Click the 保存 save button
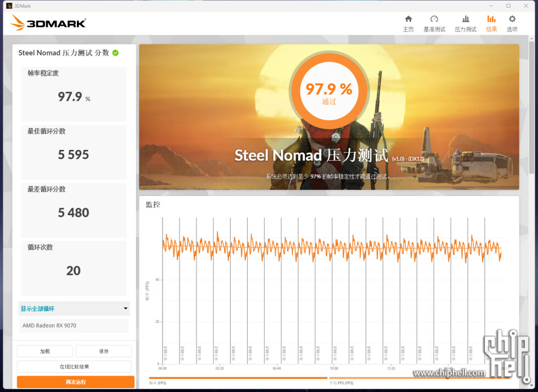This screenshot has width=538, height=392. tap(104, 351)
